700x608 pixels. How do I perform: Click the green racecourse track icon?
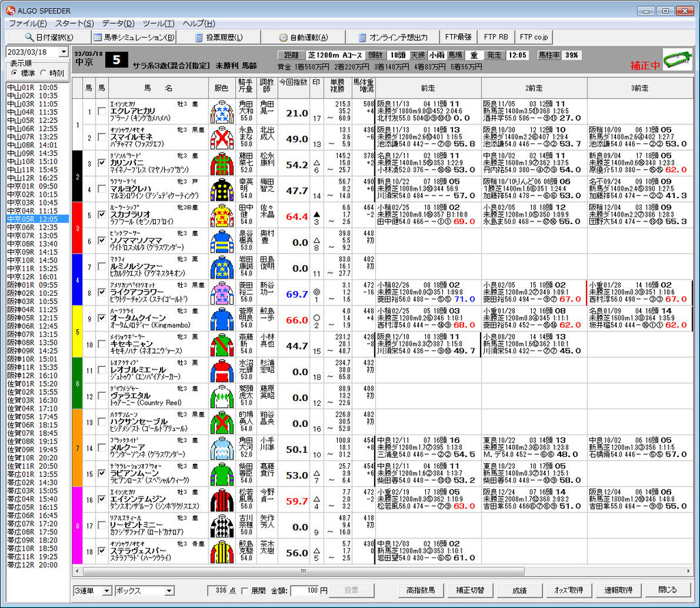point(677,59)
